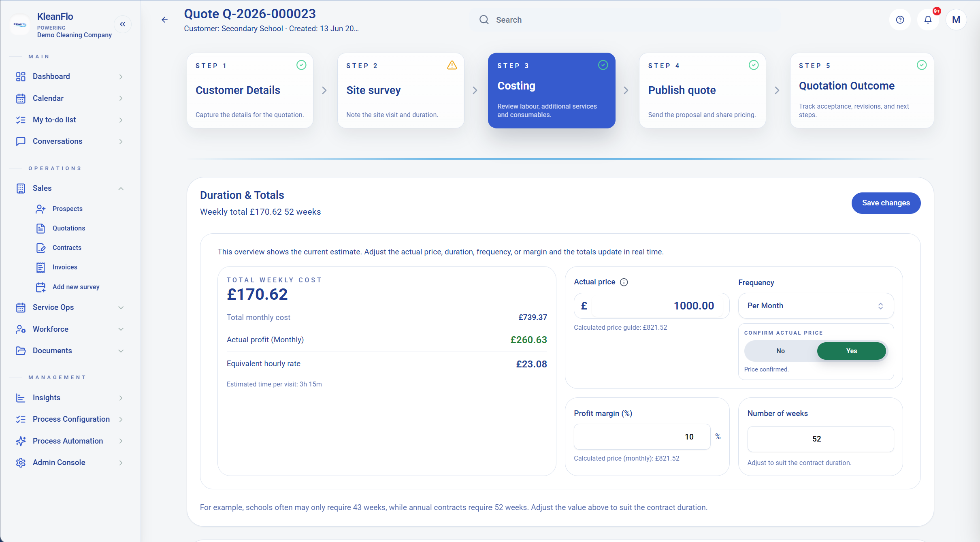Expand the Calendar submenu arrow
Viewport: 980px width, 542px height.
point(121,98)
